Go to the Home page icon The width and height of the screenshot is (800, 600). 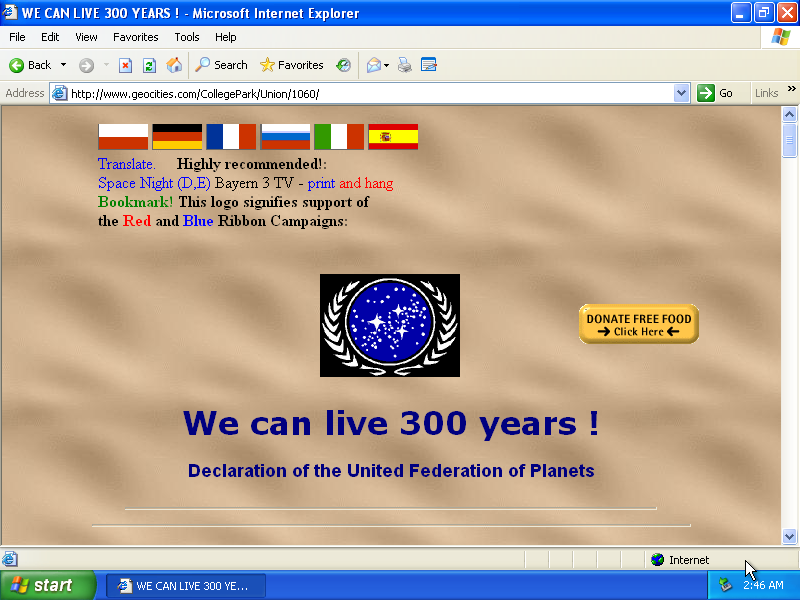174,65
